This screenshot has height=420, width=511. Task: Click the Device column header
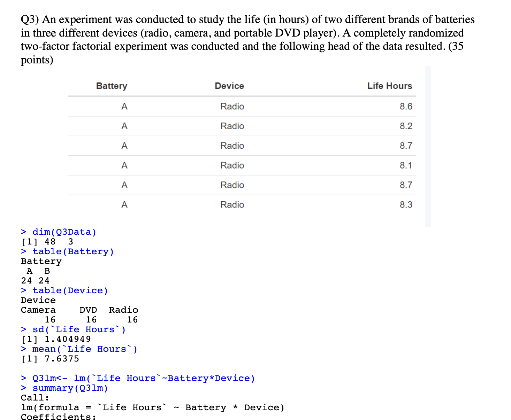pyautogui.click(x=229, y=86)
